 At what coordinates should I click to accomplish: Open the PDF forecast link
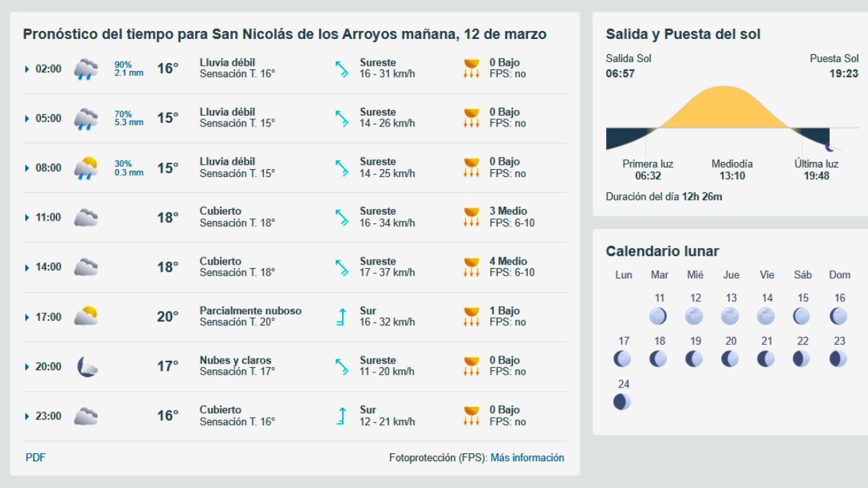(x=35, y=458)
